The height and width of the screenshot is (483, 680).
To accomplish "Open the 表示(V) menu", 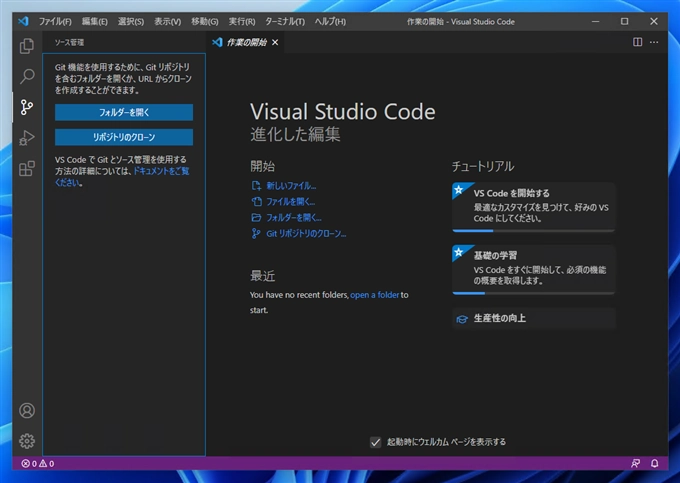I will (x=167, y=21).
